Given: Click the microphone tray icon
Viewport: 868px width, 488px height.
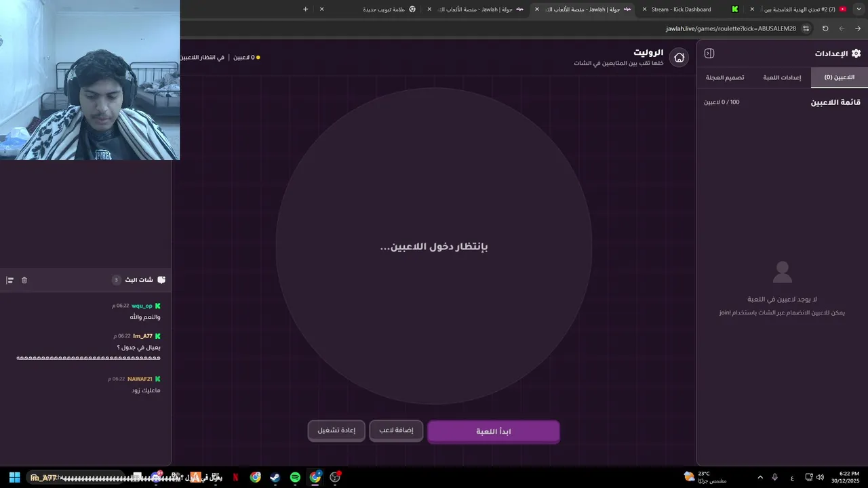Looking at the screenshot, I should 774,477.
